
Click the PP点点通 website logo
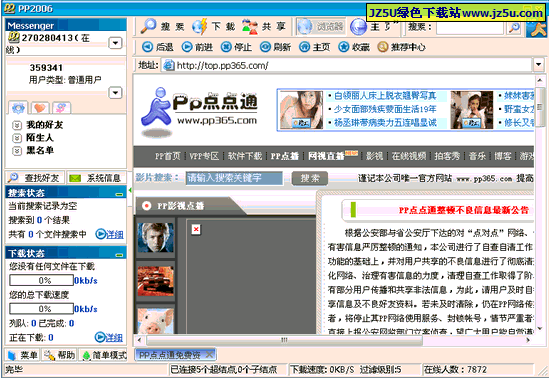point(199,113)
